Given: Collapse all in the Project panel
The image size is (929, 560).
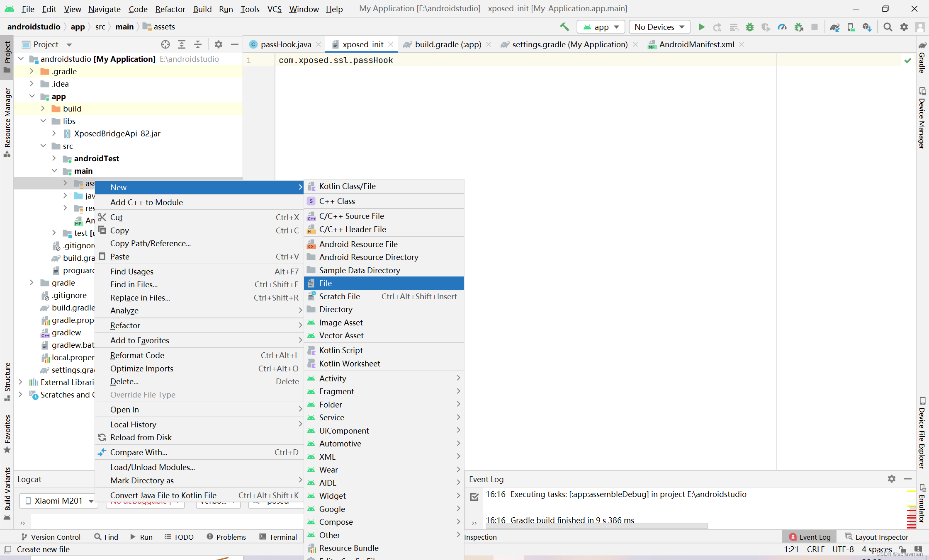Looking at the screenshot, I should (x=198, y=44).
